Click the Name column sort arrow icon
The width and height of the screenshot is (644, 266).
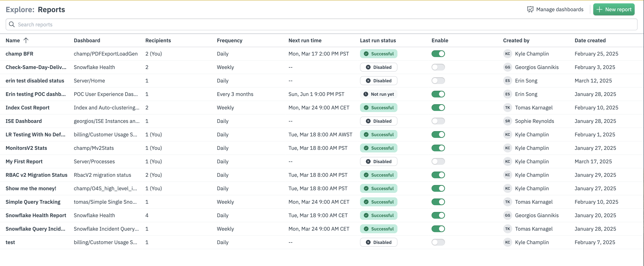(x=26, y=40)
